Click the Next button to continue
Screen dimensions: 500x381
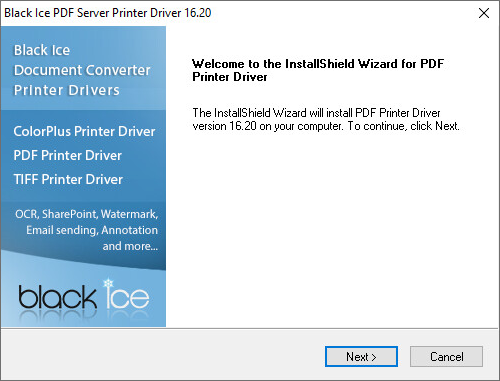coord(361,357)
